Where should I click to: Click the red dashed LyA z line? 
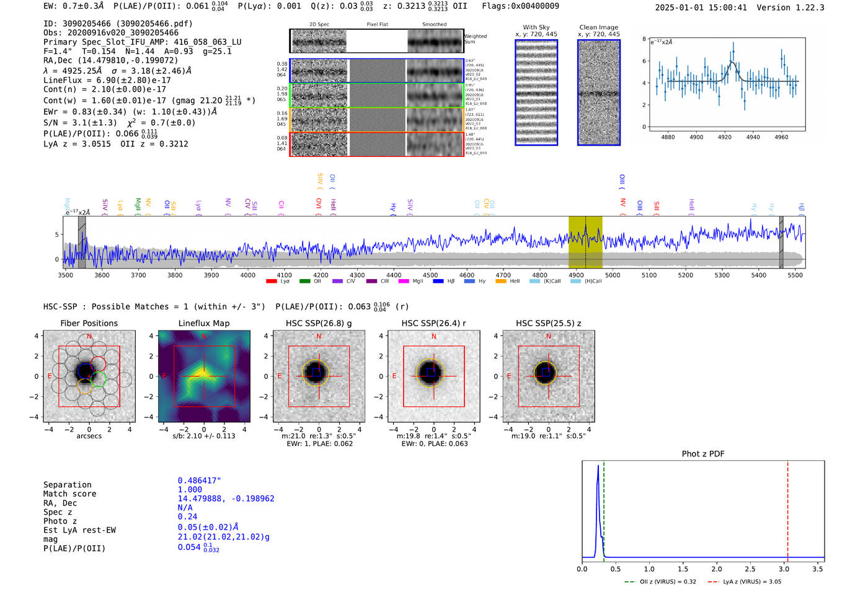[787, 509]
